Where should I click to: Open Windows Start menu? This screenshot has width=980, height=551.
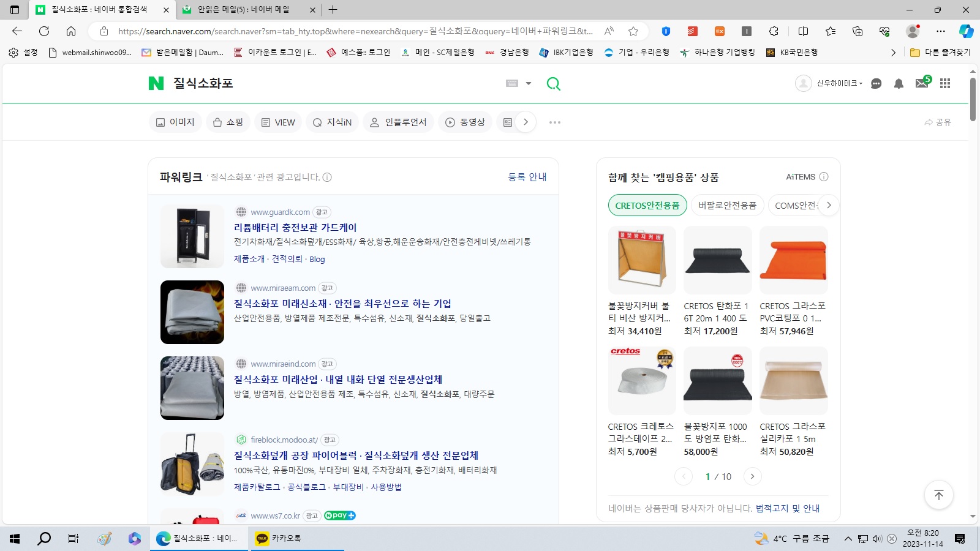click(x=15, y=539)
